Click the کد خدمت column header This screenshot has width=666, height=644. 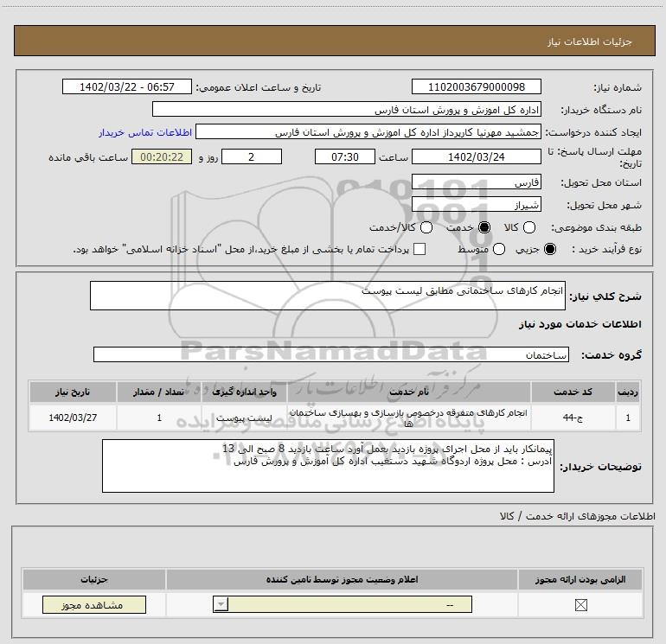click(x=573, y=392)
